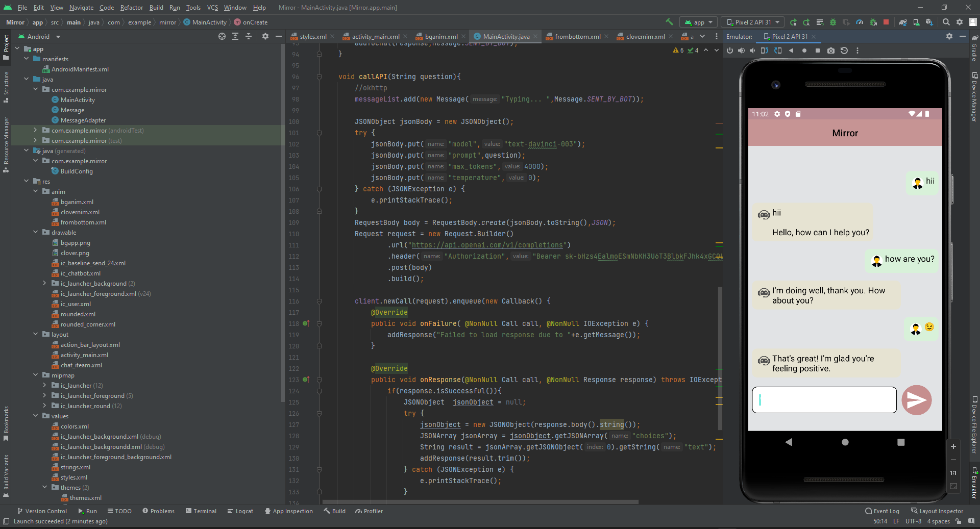Open the Terminal tool window button
The height and width of the screenshot is (529, 980).
coord(201,511)
